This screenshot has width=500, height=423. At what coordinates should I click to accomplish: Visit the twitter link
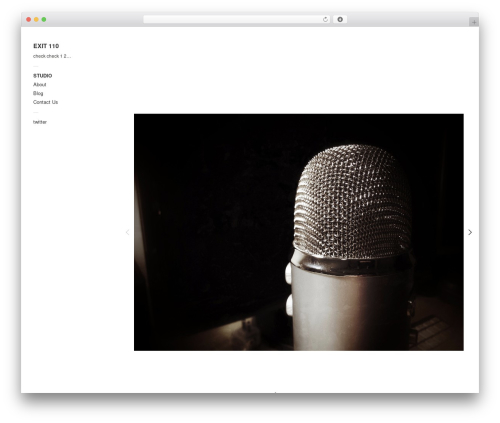click(40, 122)
